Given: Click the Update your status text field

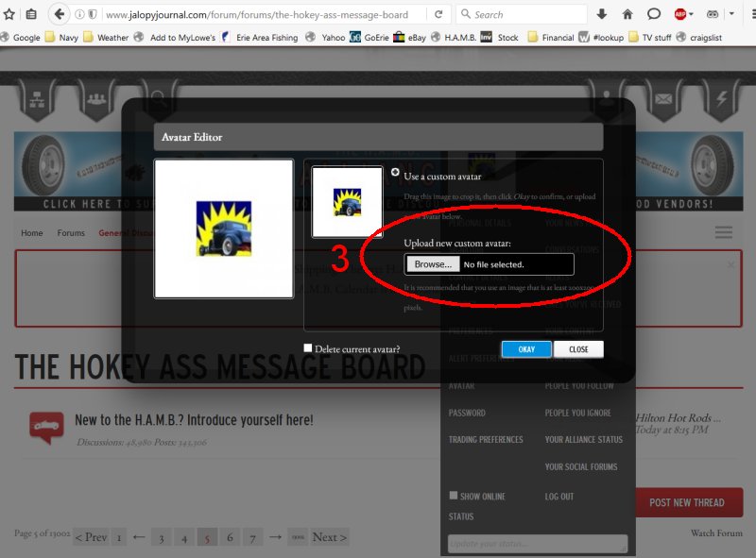Looking at the screenshot, I should pyautogui.click(x=538, y=544).
